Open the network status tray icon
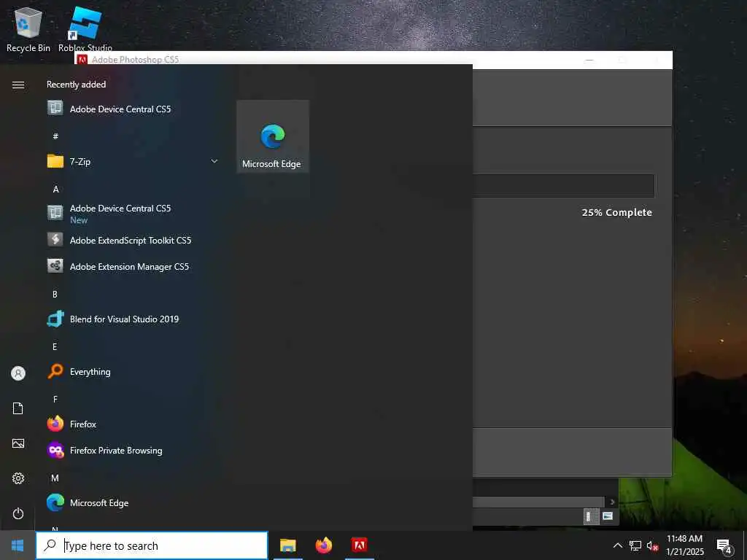The height and width of the screenshot is (560, 747). [635, 545]
